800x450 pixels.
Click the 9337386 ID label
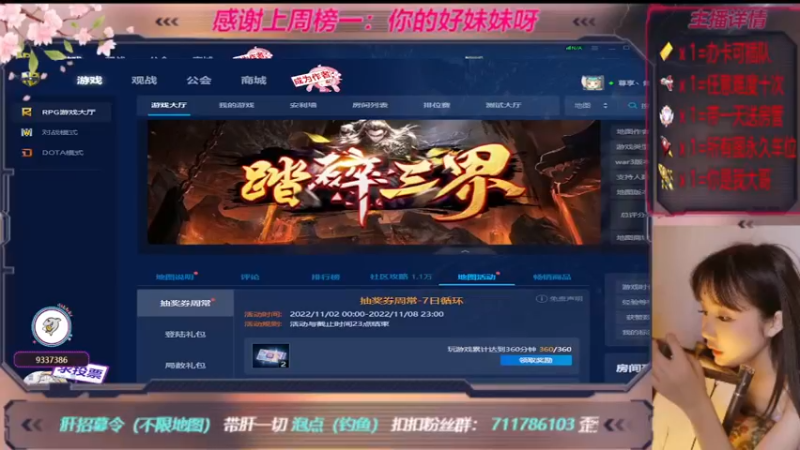click(x=52, y=360)
